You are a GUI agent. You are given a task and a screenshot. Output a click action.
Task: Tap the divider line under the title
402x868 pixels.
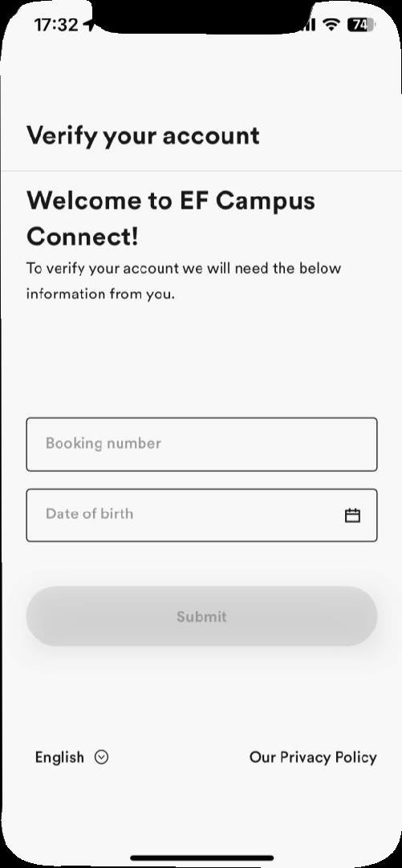click(x=201, y=171)
